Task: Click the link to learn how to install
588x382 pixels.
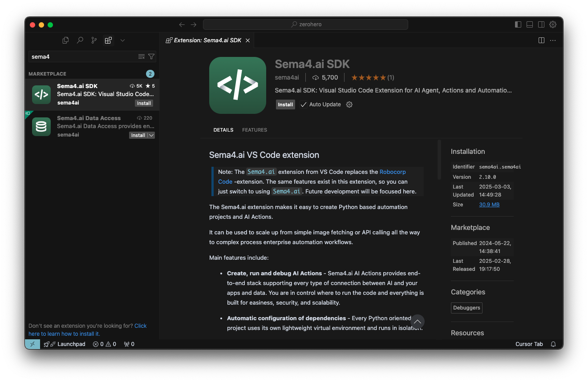Action: pos(88,330)
